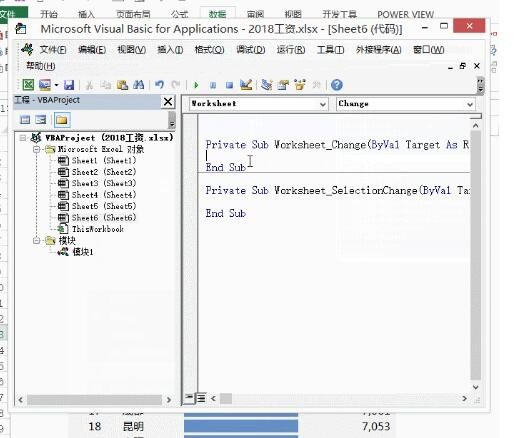The width and height of the screenshot is (514, 438).
Task: Open Properties Window toolbar icon
Action: click(x=283, y=85)
